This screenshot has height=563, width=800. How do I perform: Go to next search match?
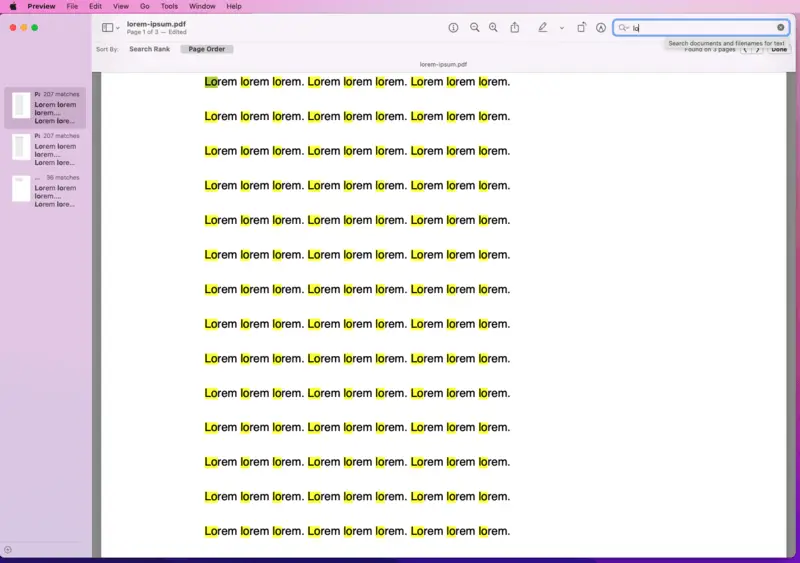point(758,50)
